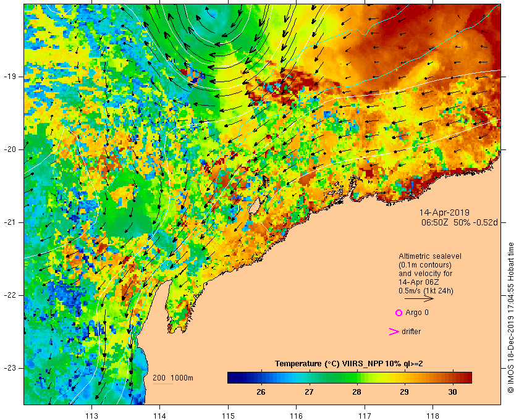The image size is (519, 420).
Task: Click the 0.5m/s velocity scale arrow
Action: click(419, 298)
